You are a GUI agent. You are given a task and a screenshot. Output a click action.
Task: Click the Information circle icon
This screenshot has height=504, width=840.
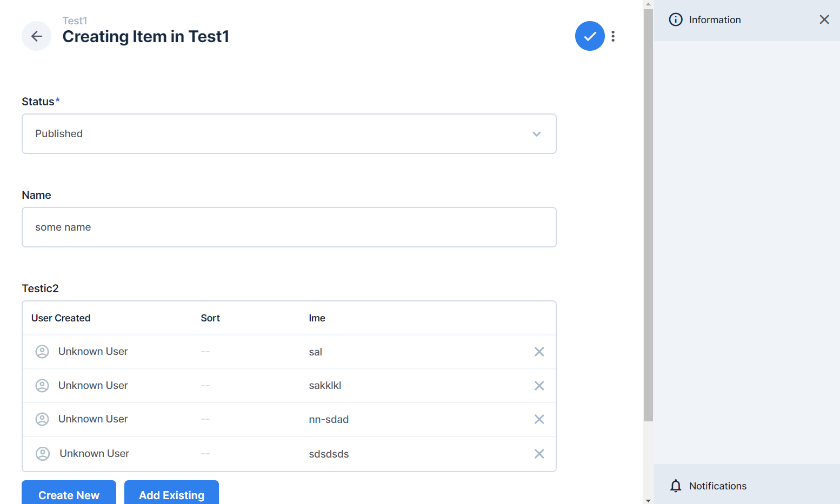point(675,19)
